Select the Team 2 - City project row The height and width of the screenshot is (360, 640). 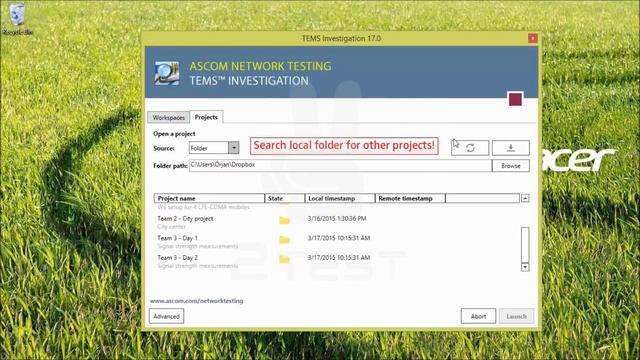[337, 222]
